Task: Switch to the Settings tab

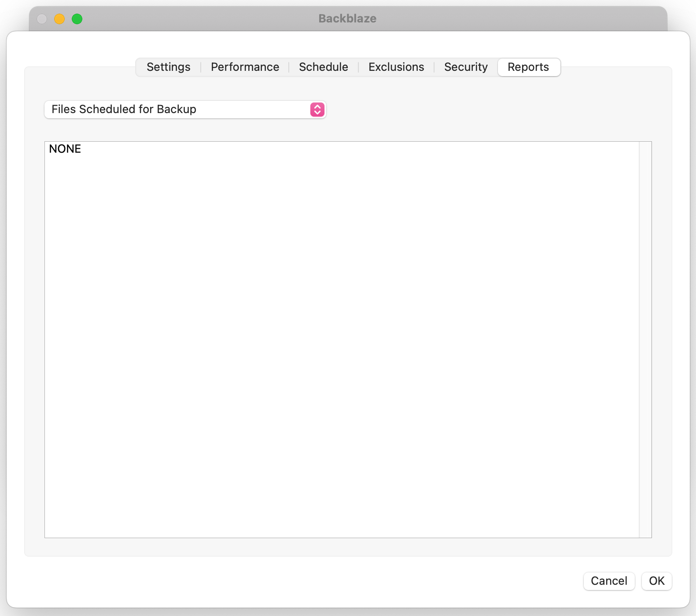Action: coord(168,67)
